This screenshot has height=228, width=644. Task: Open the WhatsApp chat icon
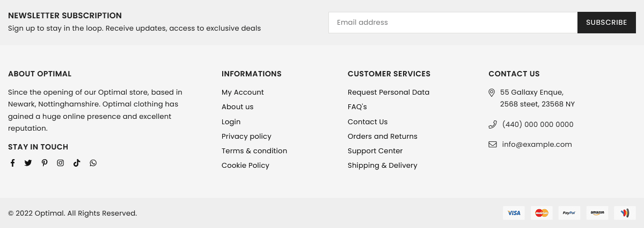point(93,163)
